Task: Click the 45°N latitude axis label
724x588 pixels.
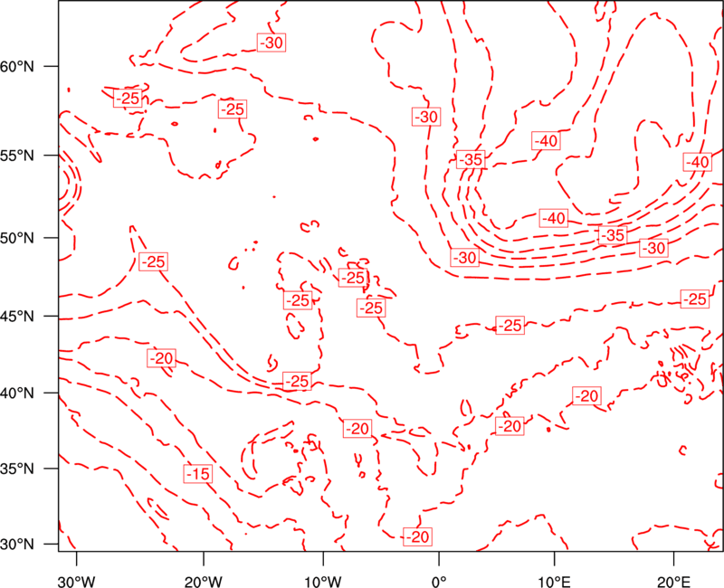Action: point(17,316)
